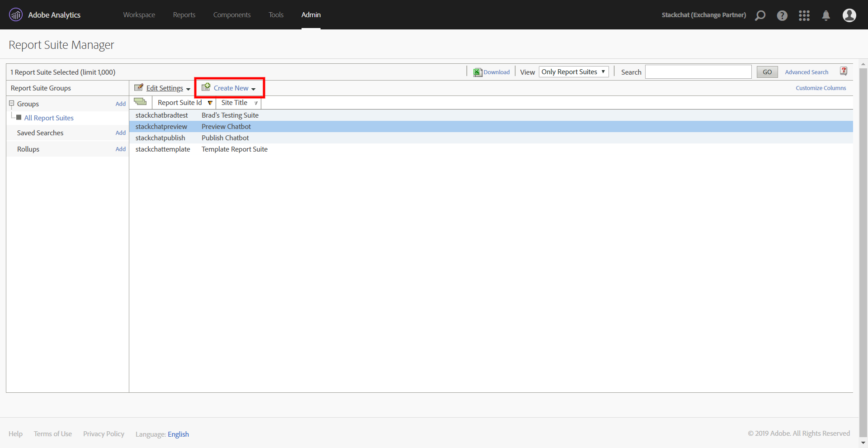Open the Help footer link
The height and width of the screenshot is (448, 868).
(x=15, y=434)
